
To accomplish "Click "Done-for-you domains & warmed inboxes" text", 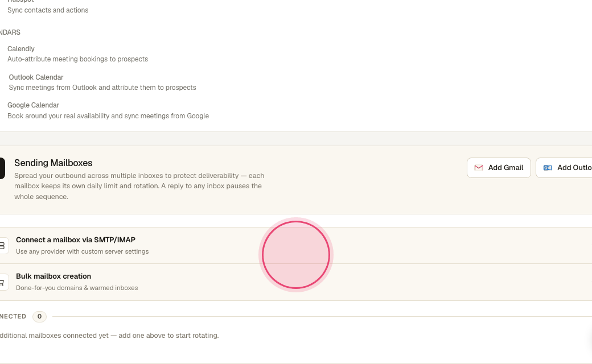I will (77, 288).
